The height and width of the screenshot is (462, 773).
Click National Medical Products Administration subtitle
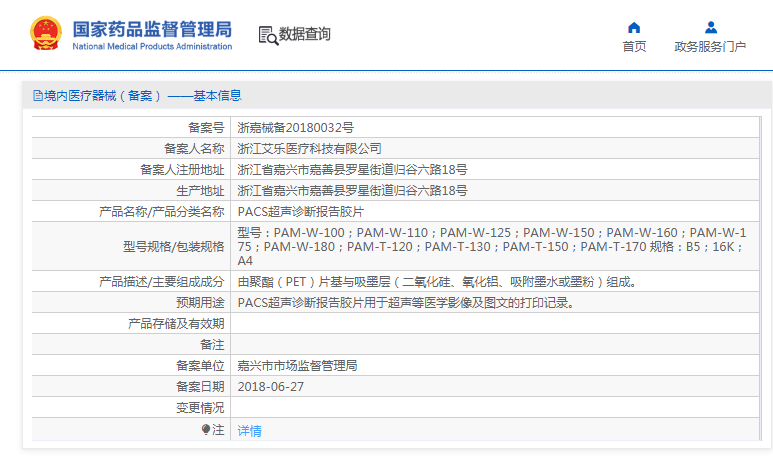[x=152, y=46]
